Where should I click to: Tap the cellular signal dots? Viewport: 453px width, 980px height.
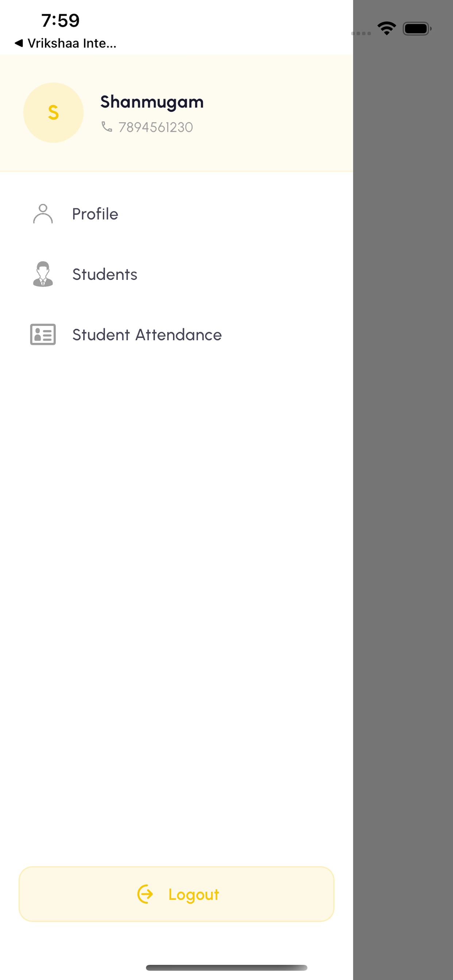click(361, 34)
